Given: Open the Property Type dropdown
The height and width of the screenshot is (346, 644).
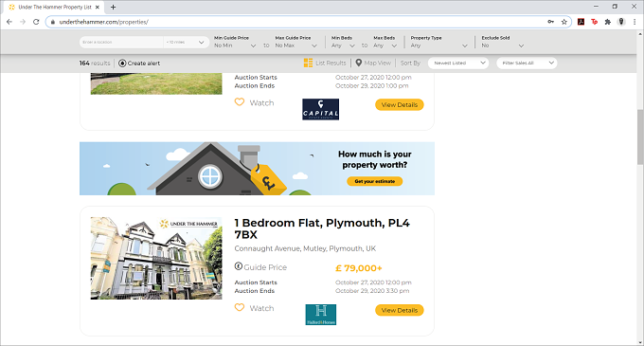Looking at the screenshot, I should pyautogui.click(x=438, y=46).
